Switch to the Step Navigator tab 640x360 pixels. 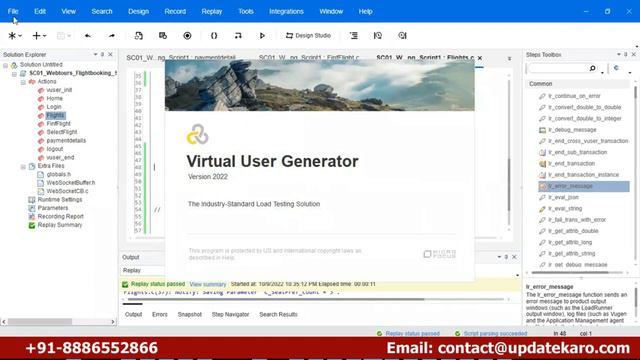[x=230, y=314]
